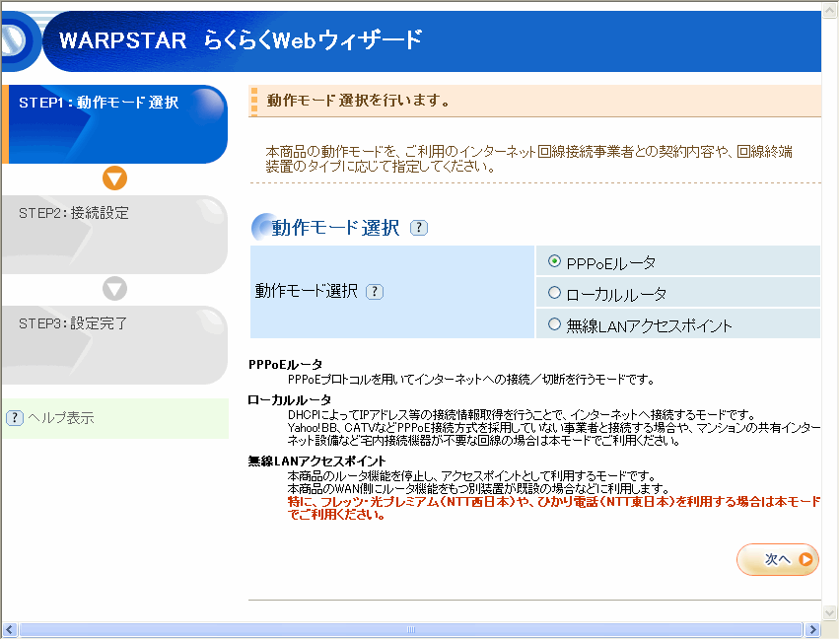The height and width of the screenshot is (640, 840).
Task: Click the 次へ button
Action: 777,559
